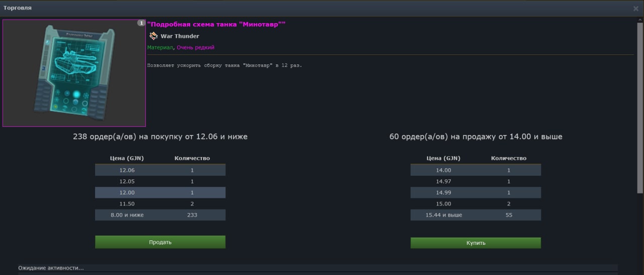Click the quantity badge on the thumbnail
This screenshot has height=275, width=644.
tap(141, 23)
